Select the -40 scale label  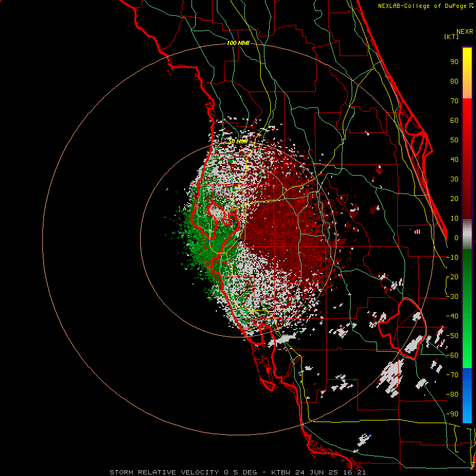pyautogui.click(x=452, y=316)
